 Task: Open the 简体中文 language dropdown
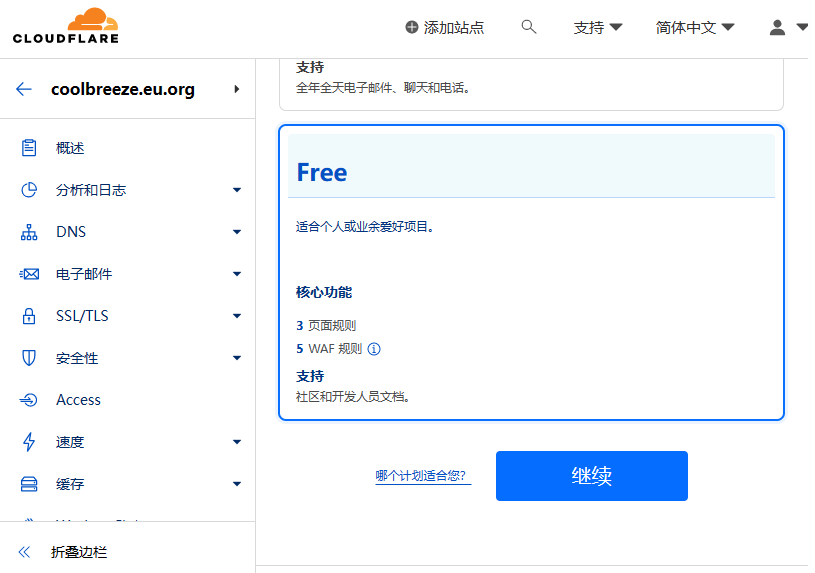[x=695, y=28]
